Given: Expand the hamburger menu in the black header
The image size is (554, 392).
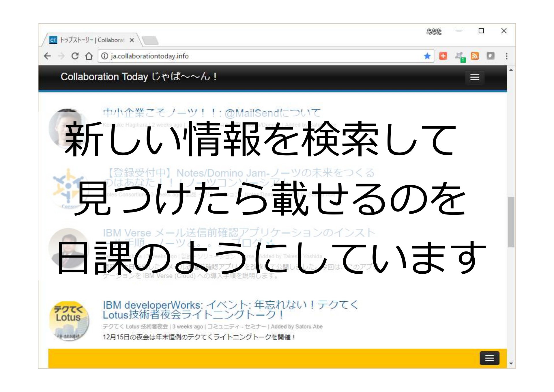Looking at the screenshot, I should point(475,77).
